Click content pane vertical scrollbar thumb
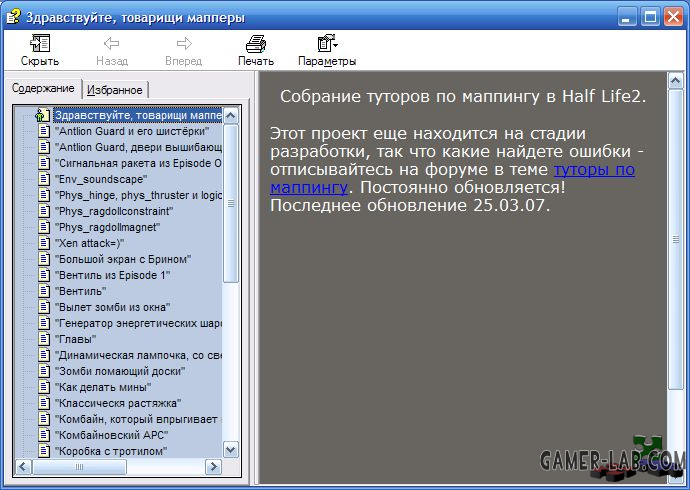 [x=676, y=239]
